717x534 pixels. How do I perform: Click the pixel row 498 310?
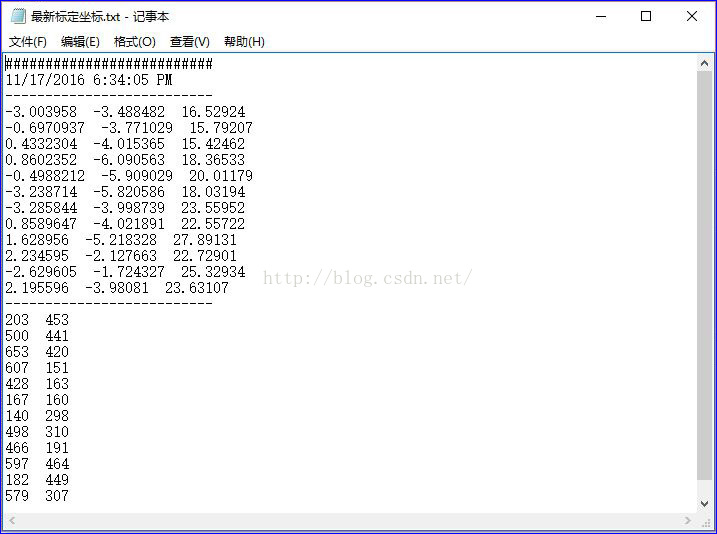point(37,432)
